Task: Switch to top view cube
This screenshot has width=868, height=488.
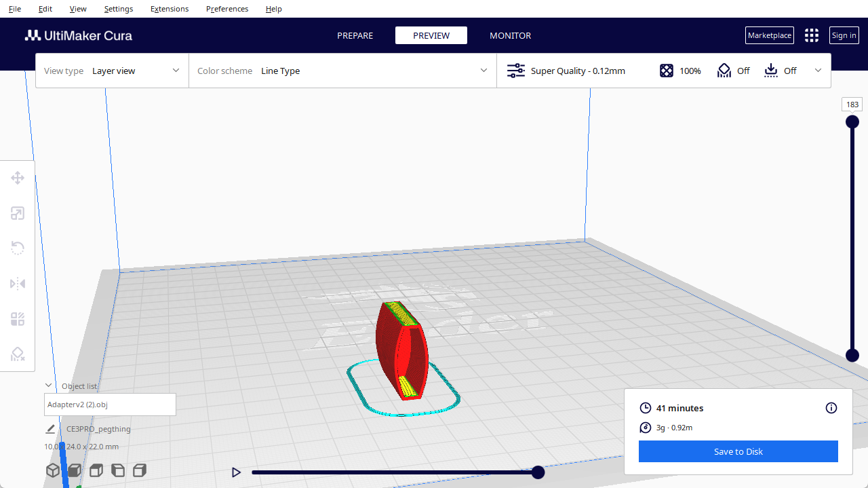Action: (96, 470)
